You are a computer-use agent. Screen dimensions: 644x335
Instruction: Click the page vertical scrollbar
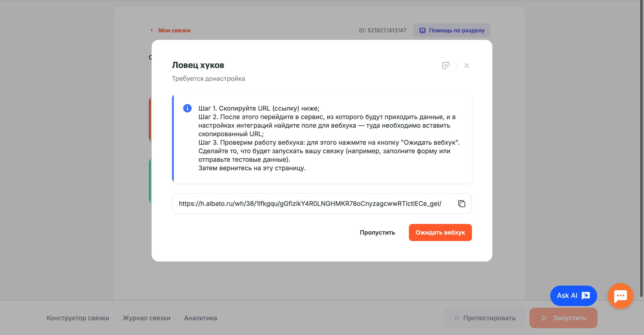click(641, 150)
